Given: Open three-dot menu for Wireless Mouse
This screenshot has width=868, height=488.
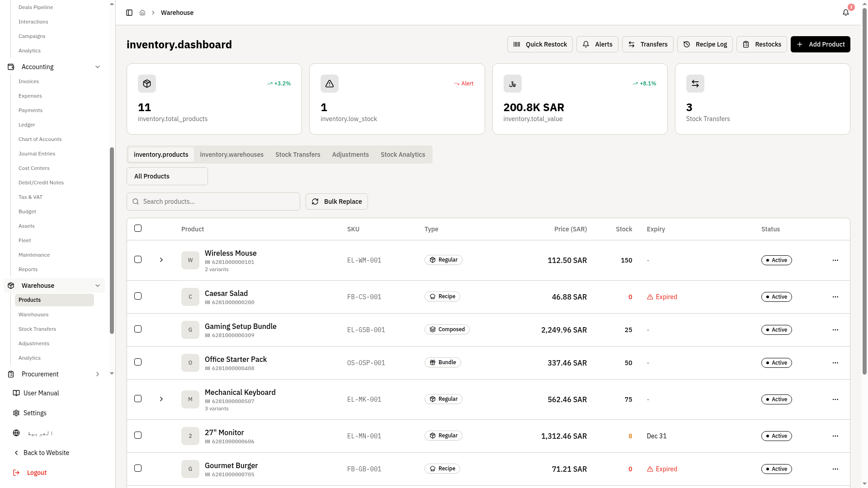Looking at the screenshot, I should (x=835, y=260).
